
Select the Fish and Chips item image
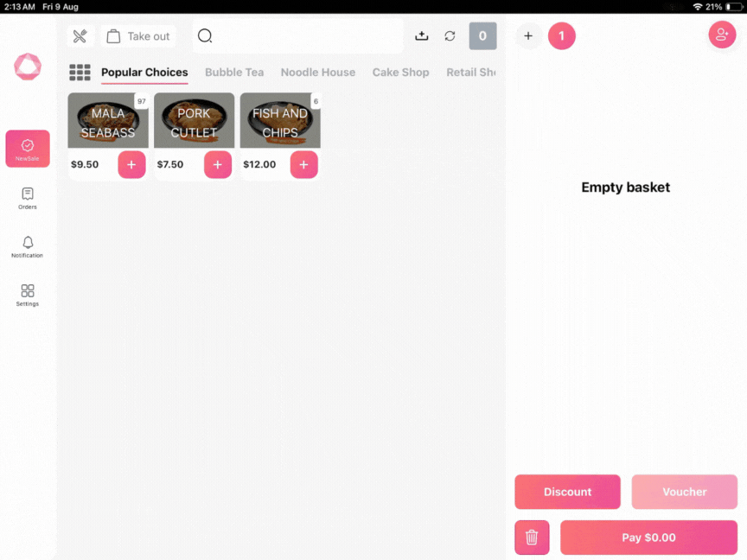pos(280,121)
